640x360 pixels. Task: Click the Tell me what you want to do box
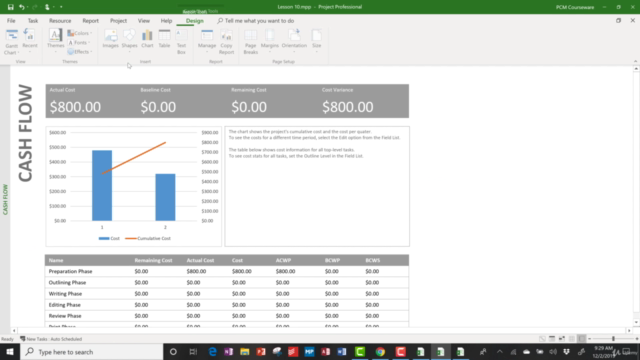point(256,21)
